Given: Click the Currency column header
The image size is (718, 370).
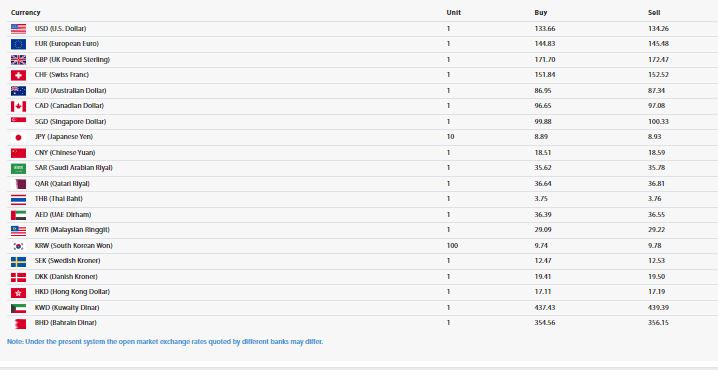Looking at the screenshot, I should click(26, 13).
